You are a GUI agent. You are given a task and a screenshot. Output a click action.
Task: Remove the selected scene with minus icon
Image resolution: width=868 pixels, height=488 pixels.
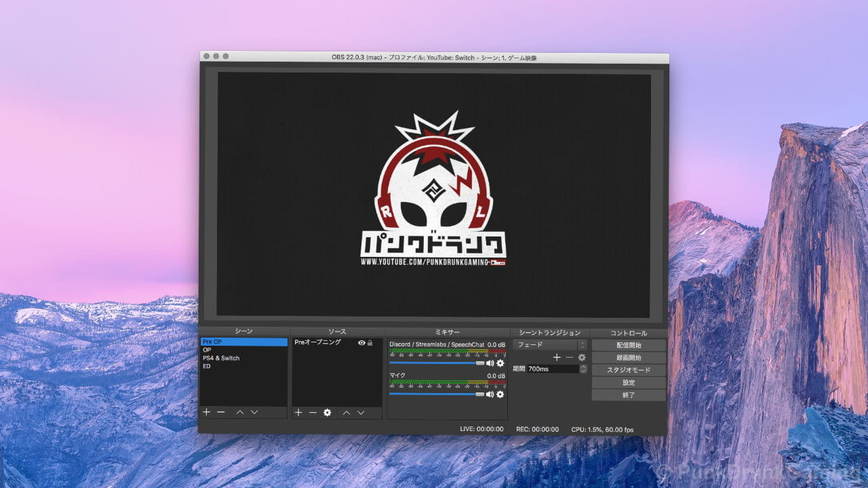(x=221, y=412)
